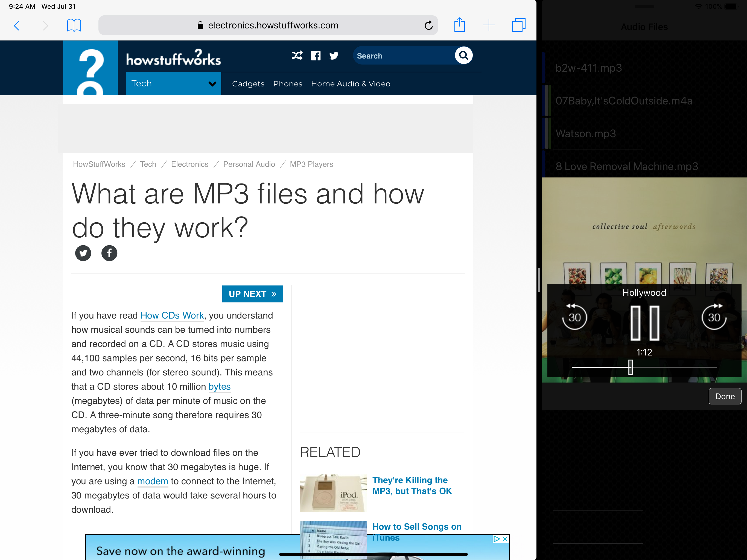747x560 pixels.
Task: Tap the status bar clock
Action: pos(22,6)
